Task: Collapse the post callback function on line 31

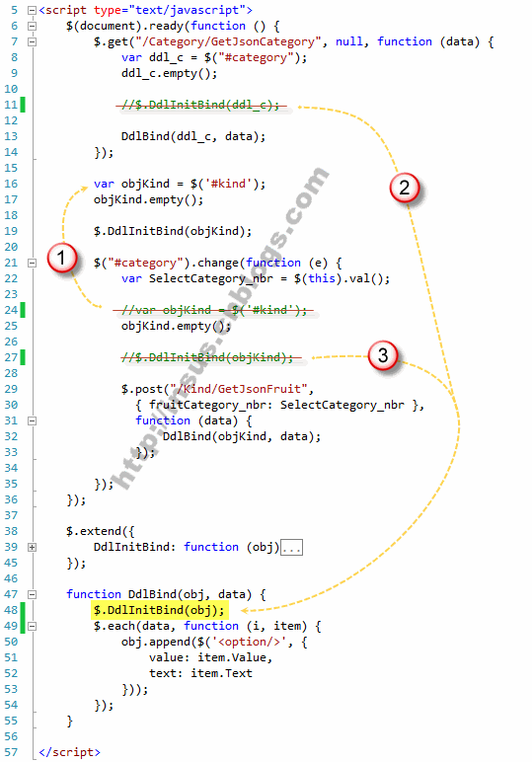Action: point(32,420)
